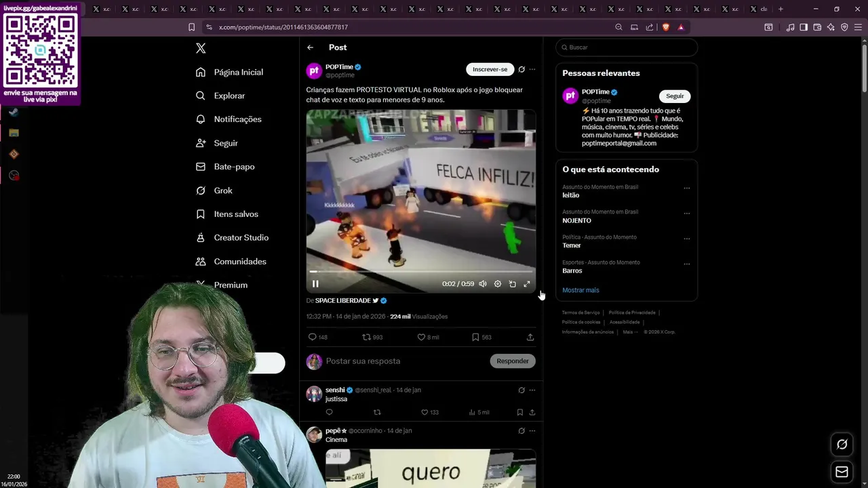
Task: Open Itens salvos bookmarks
Action: (226, 214)
